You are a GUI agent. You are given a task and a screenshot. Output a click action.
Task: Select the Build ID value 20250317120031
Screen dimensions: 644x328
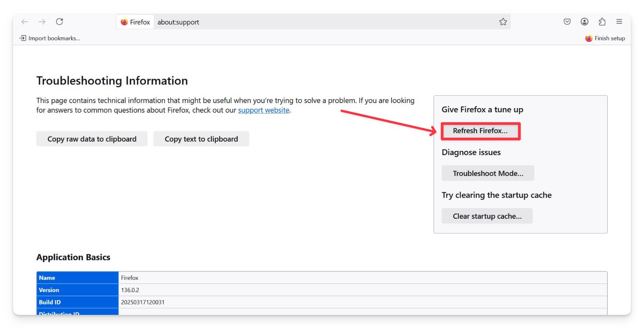pyautogui.click(x=143, y=302)
